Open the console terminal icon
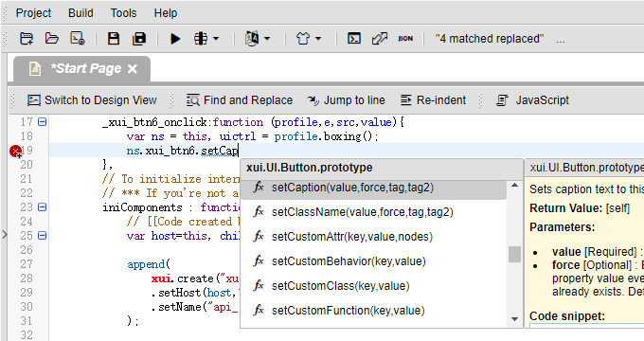Image resolution: width=644 pixels, height=341 pixels. coord(354,39)
